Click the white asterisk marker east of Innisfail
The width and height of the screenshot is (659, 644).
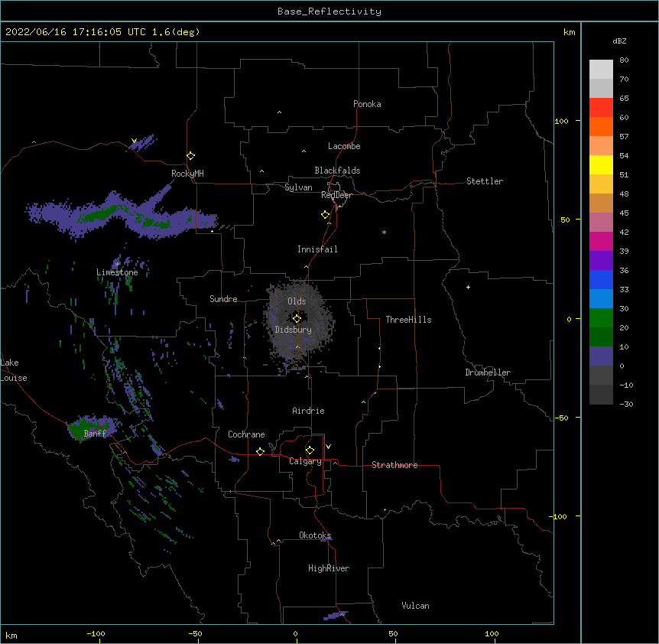[384, 232]
